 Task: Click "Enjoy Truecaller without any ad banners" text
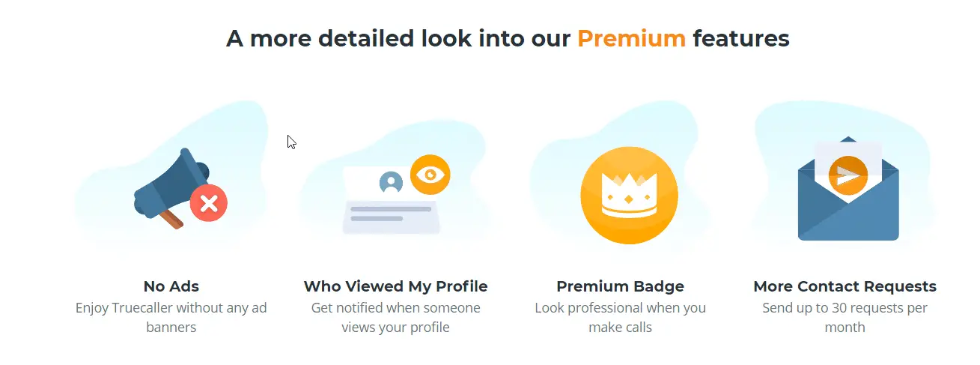(171, 318)
